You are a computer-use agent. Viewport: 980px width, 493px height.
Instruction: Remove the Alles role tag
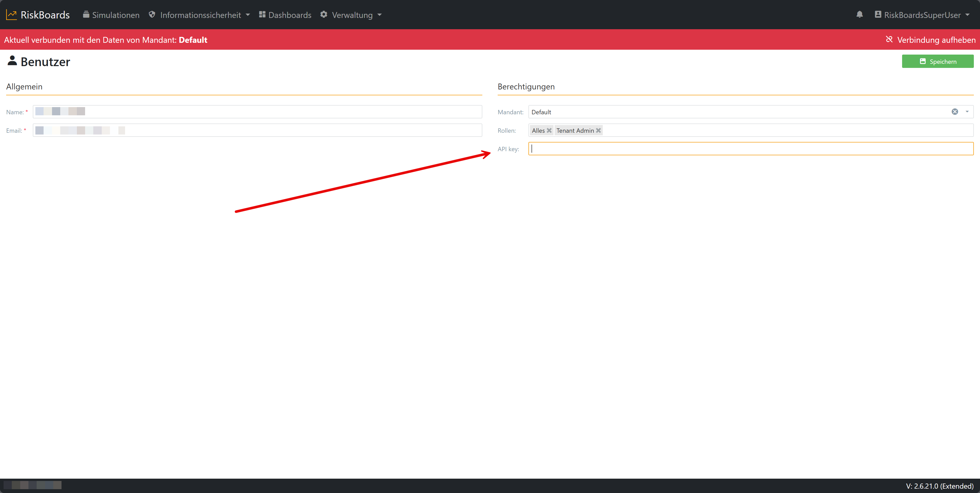549,130
